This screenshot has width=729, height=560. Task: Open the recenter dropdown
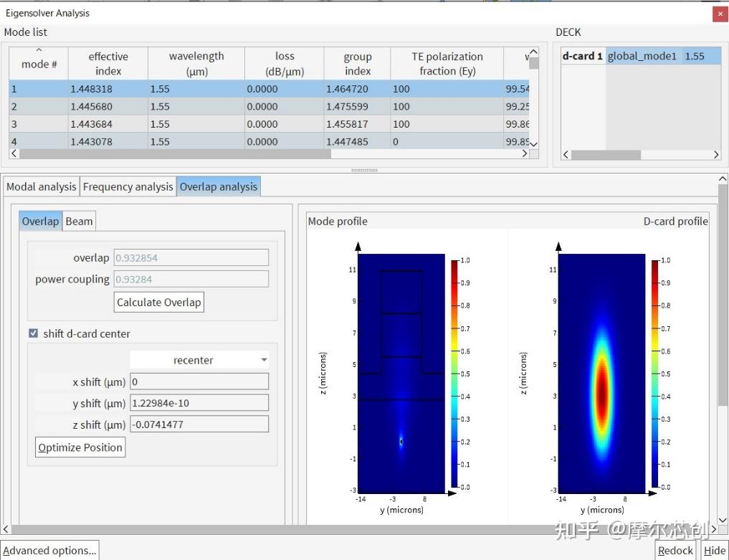(199, 360)
